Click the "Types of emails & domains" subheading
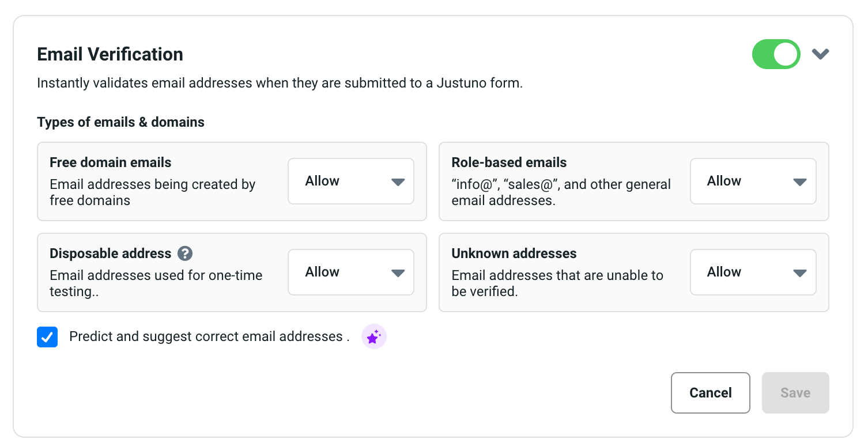 (x=120, y=122)
